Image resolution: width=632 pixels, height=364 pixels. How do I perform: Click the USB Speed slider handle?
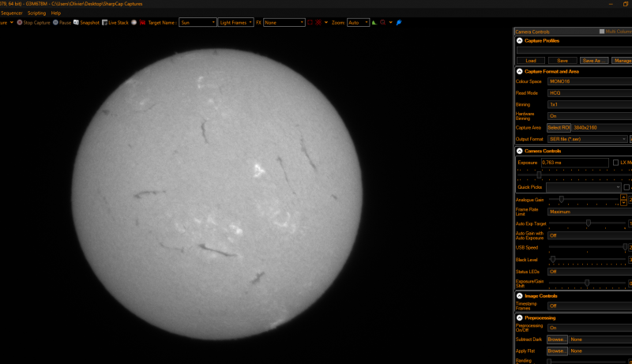click(x=625, y=247)
